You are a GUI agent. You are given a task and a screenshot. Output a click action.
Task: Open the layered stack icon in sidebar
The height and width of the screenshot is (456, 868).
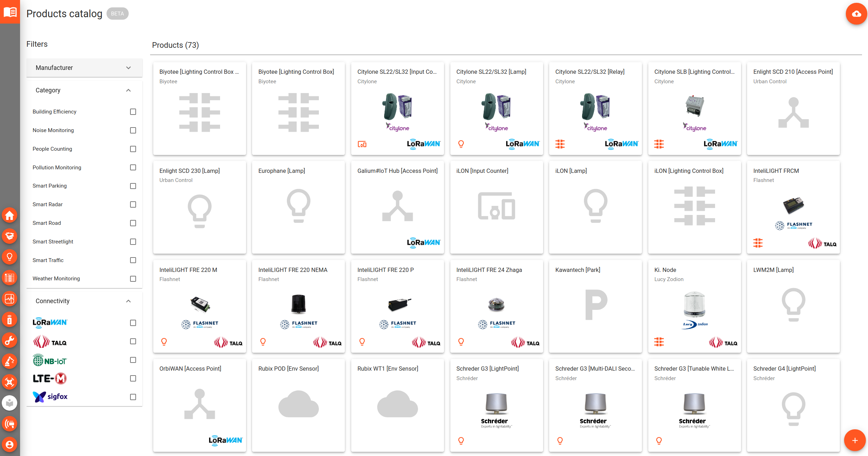(x=9, y=236)
